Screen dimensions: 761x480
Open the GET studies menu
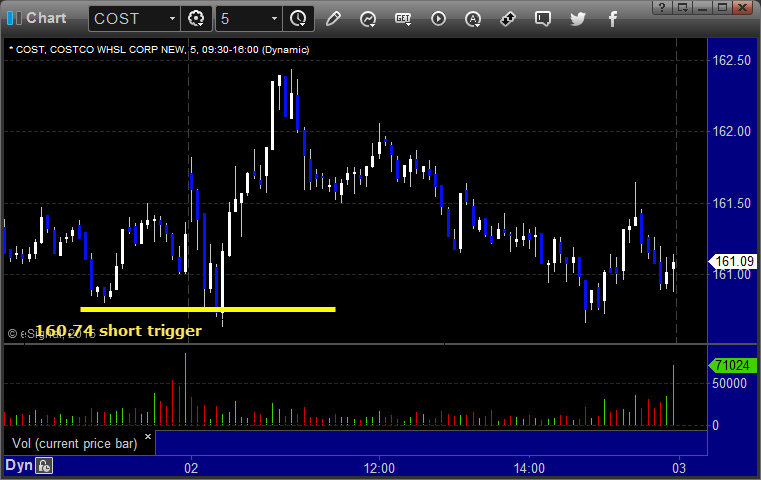pos(403,19)
